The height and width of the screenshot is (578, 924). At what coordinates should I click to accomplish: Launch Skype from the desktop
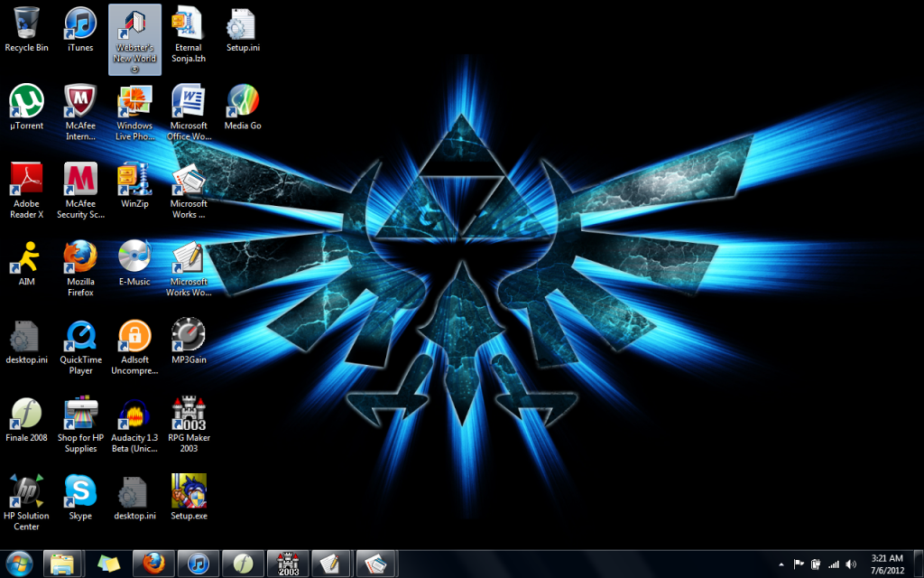click(x=80, y=497)
